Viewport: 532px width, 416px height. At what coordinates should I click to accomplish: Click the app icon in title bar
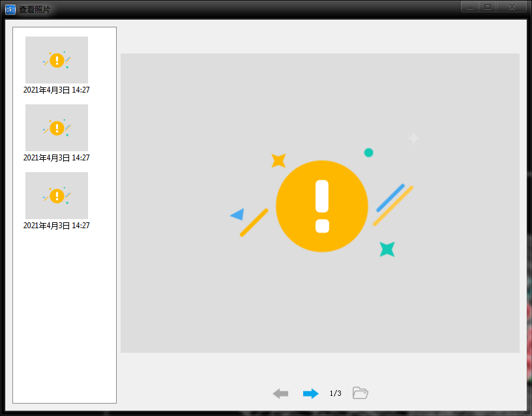coord(10,10)
